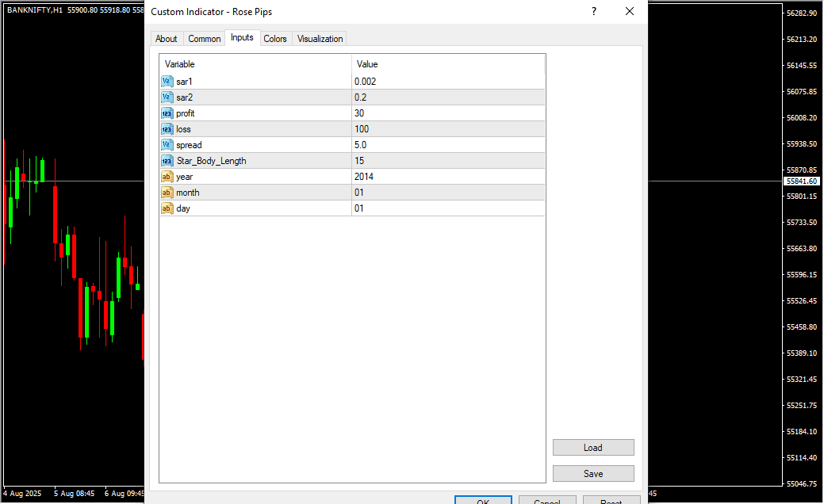824x504 pixels.
Task: Click the profit integer type icon
Action: click(167, 113)
